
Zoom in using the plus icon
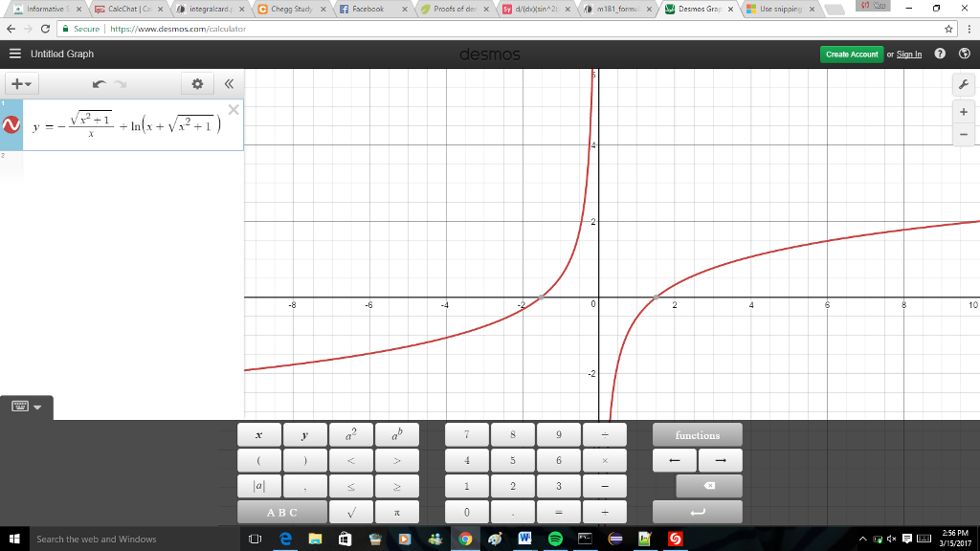(963, 111)
